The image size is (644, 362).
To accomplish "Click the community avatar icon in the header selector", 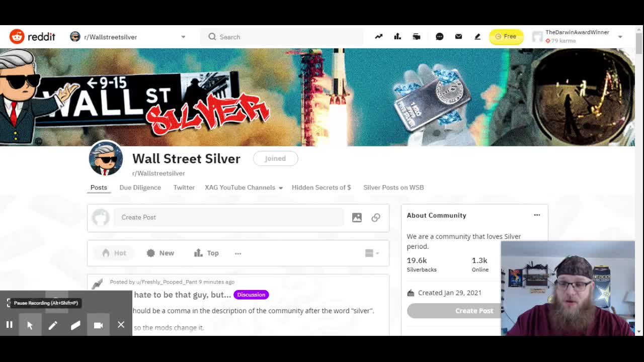I will pyautogui.click(x=75, y=37).
